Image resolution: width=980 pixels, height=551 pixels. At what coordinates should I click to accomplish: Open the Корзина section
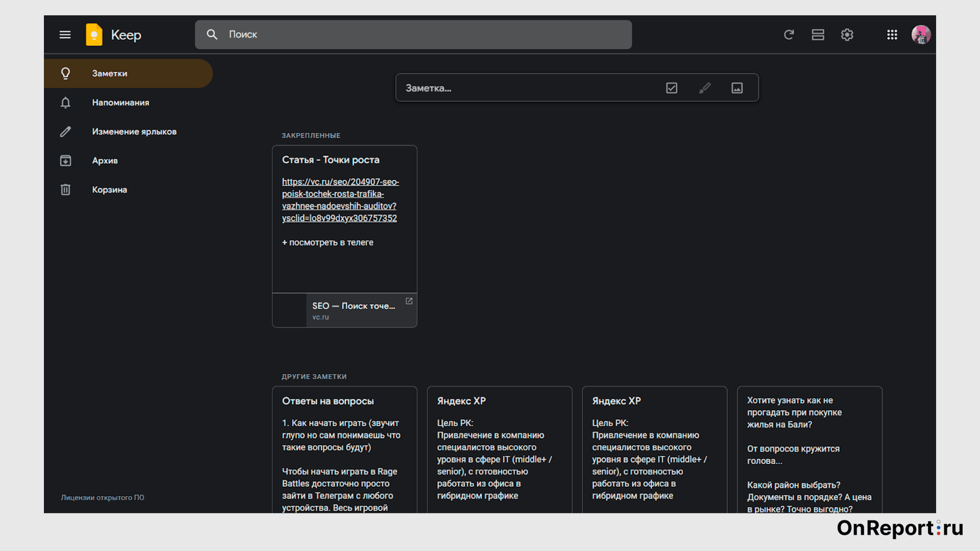pos(128,190)
